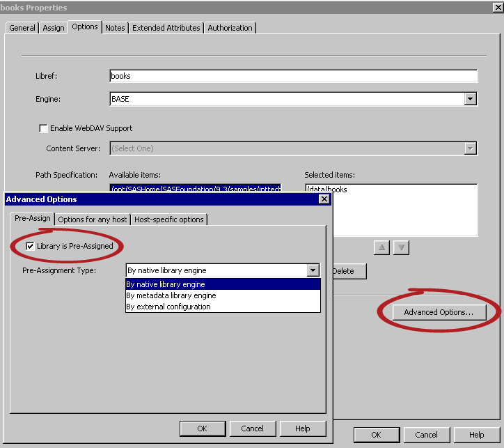Click the move up arrow button
Viewport: 504px width, 448px height.
point(382,247)
